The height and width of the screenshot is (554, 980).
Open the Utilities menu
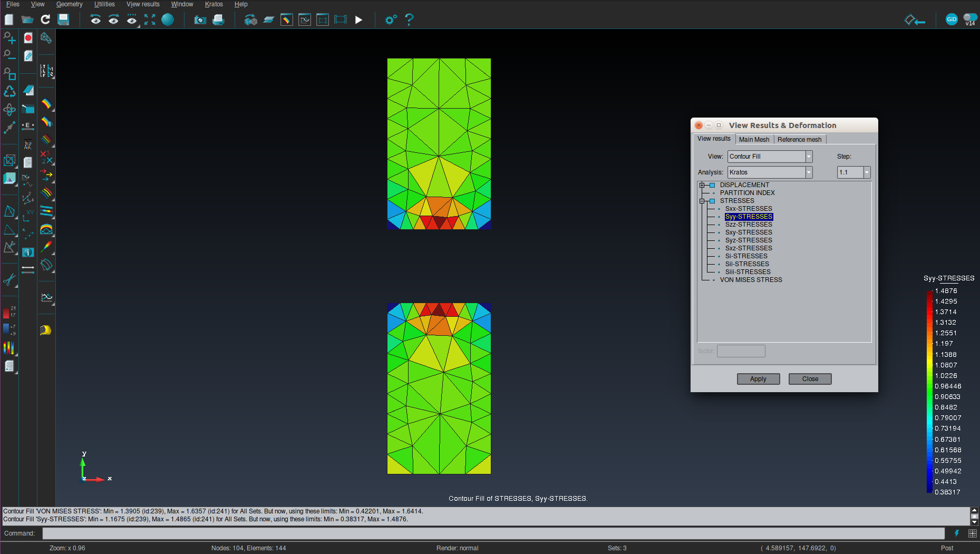(x=104, y=4)
